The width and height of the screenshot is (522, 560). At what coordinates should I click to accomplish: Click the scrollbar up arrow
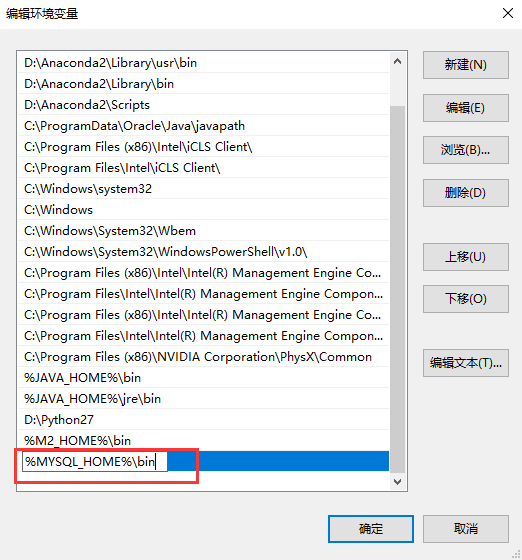[397, 61]
